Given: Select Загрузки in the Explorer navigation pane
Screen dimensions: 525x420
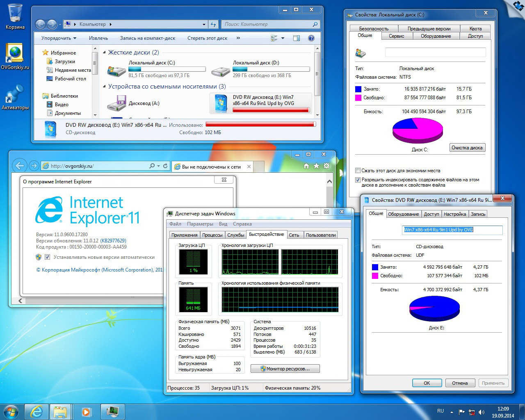Looking at the screenshot, I should tap(65, 62).
